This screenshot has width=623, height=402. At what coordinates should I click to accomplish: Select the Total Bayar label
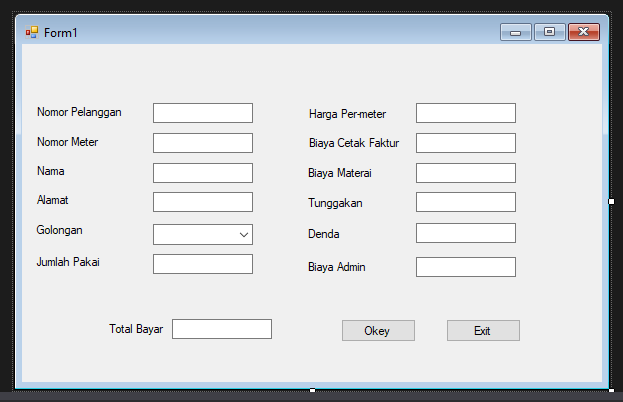point(136,329)
